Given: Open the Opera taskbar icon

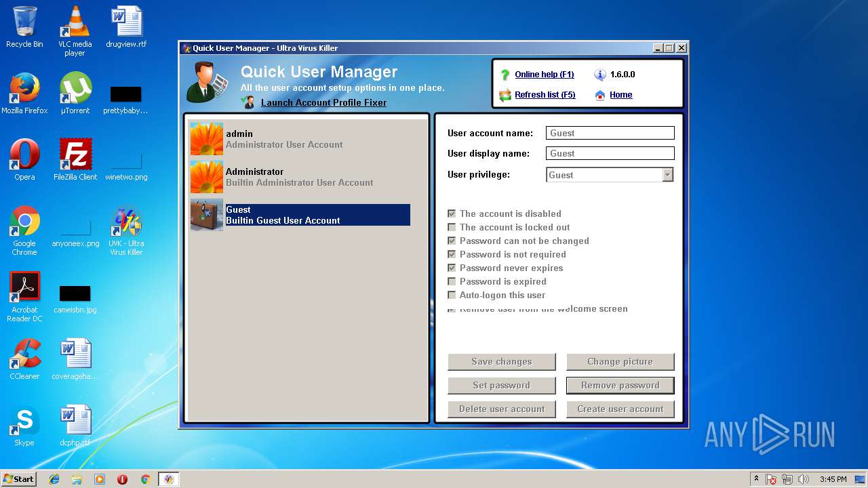Looking at the screenshot, I should click(x=122, y=479).
